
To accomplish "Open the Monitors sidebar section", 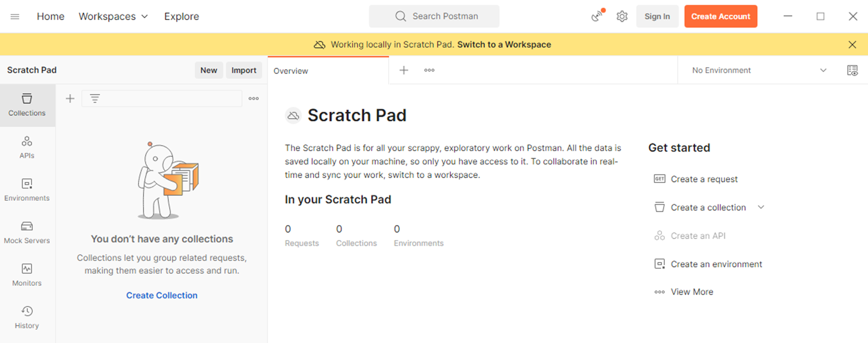I will coord(27,275).
